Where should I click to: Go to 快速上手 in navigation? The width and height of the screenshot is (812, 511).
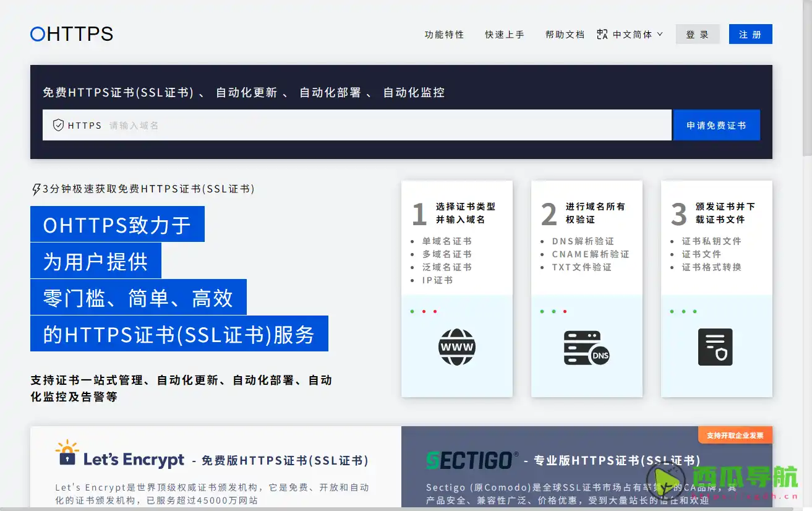click(504, 35)
